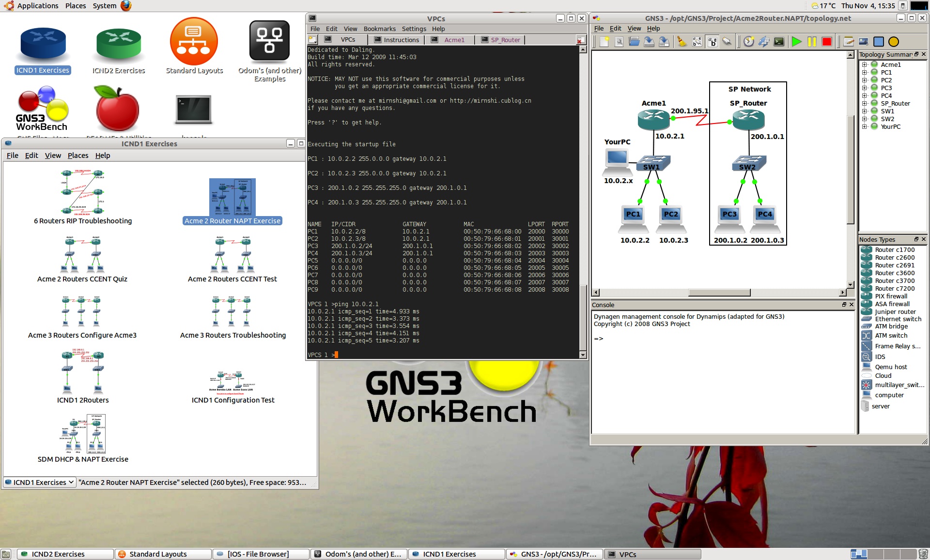Expand SP_Router in Topology Summary tree

pos(865,103)
